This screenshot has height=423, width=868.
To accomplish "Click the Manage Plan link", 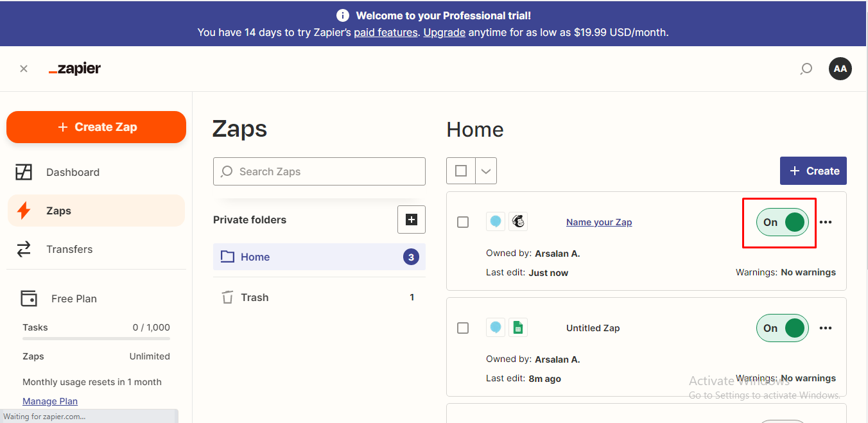I will [50, 401].
